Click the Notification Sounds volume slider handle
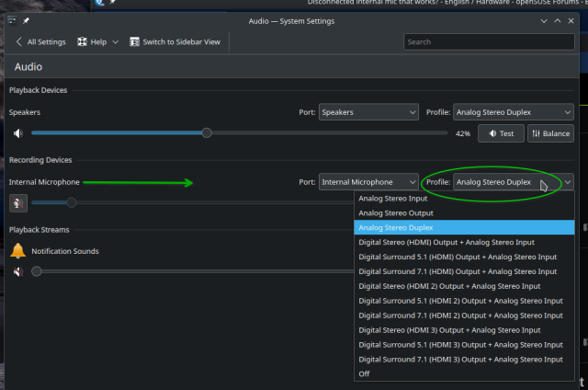Screen dimensions: 588x390 37,272
